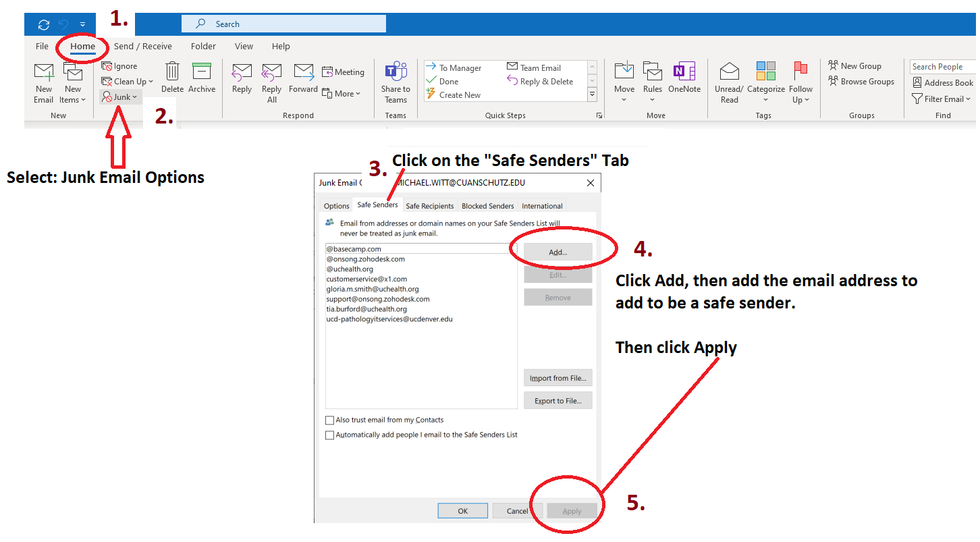The width and height of the screenshot is (980, 542).
Task: Click the Archive icon in ribbon
Action: [202, 72]
